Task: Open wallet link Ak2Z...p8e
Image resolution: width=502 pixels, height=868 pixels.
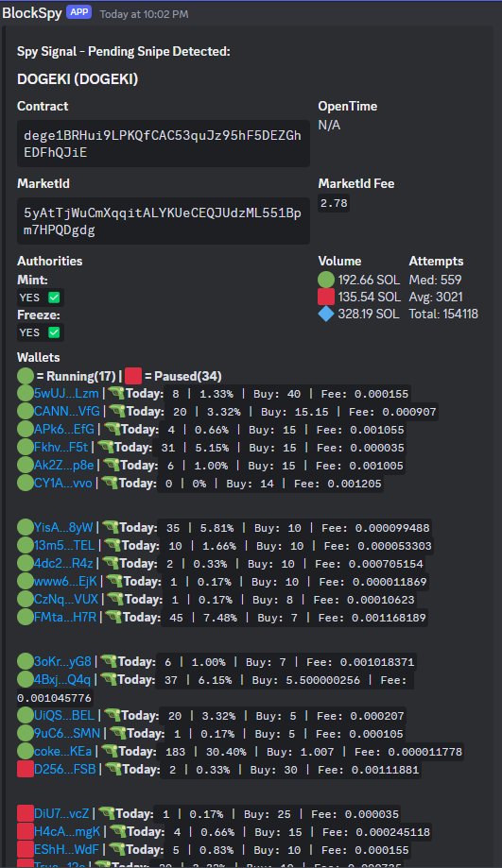Action: (x=63, y=465)
